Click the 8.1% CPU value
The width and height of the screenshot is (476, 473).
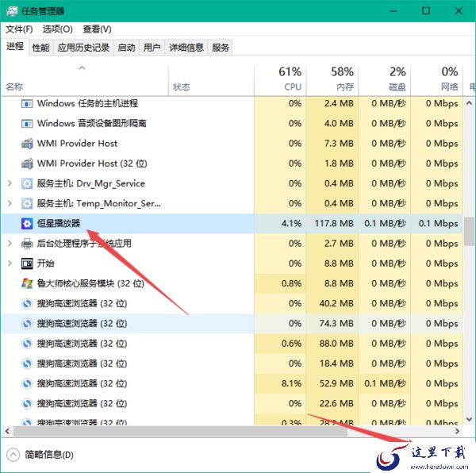[291, 384]
